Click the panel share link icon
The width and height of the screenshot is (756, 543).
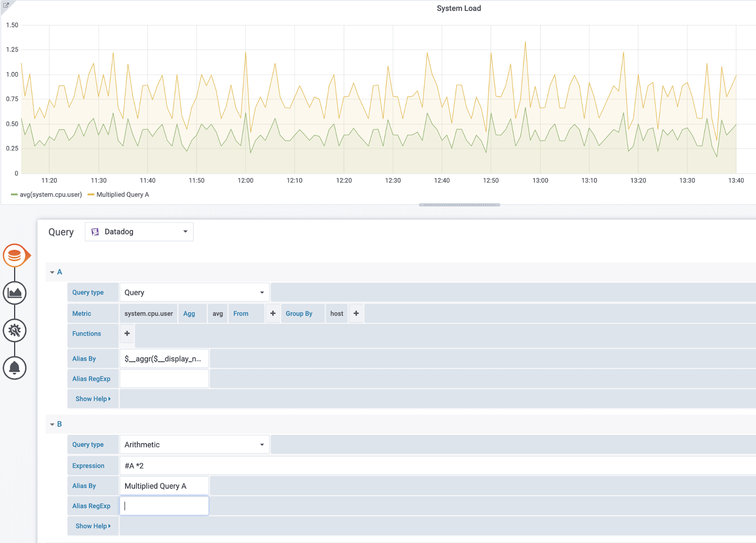coord(6,5)
